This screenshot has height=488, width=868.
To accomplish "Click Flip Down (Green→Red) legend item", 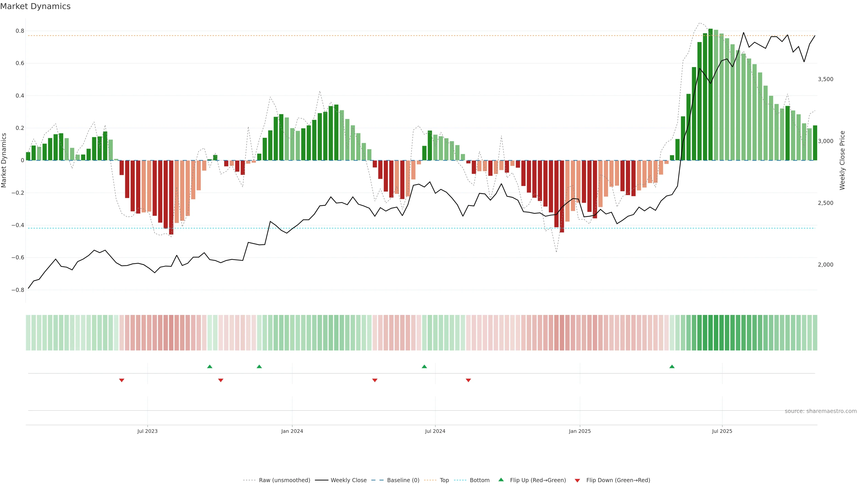I will click(x=618, y=480).
